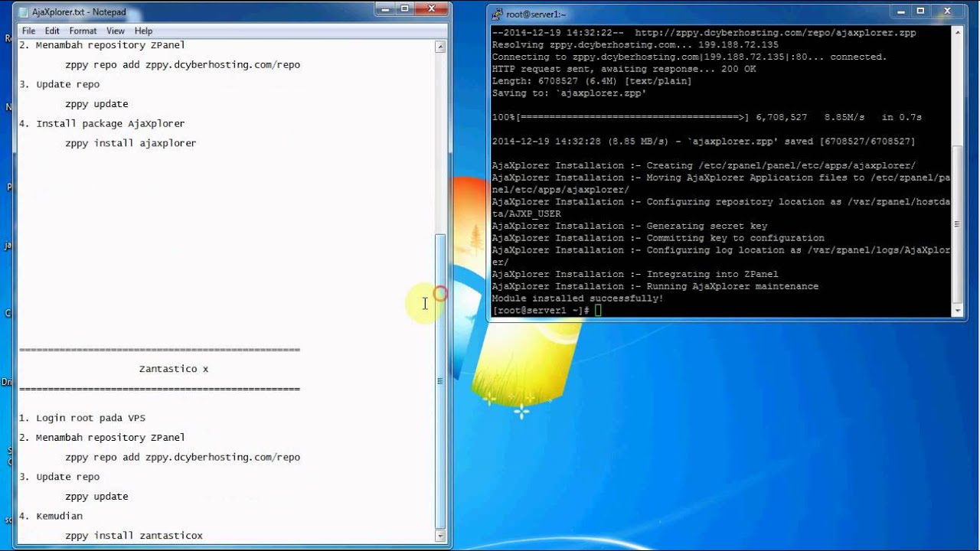Click '4. Kemudian' line in Notepad
This screenshot has height=551, width=980.
click(51, 516)
